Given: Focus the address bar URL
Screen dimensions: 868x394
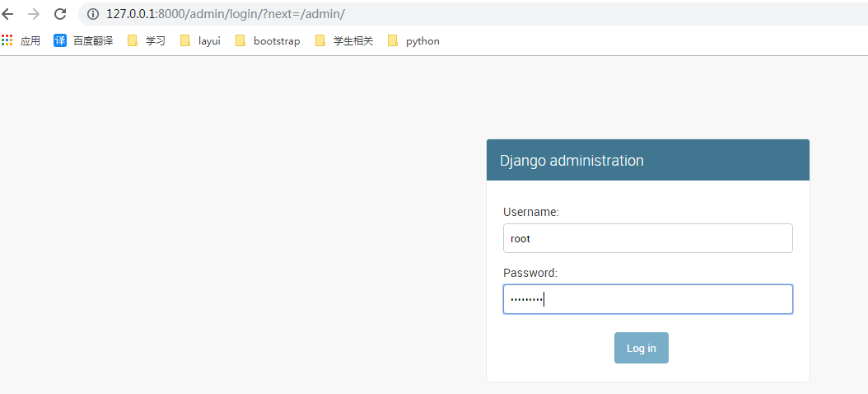Looking at the screenshot, I should pyautogui.click(x=226, y=14).
